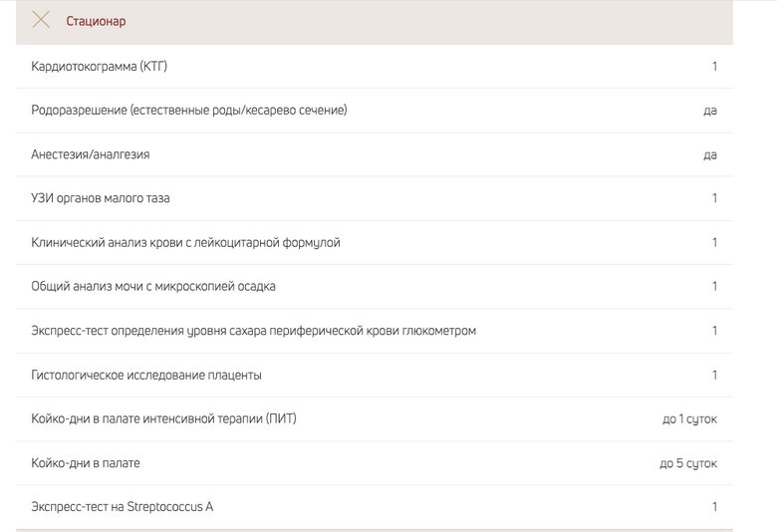Click quantity 1 for Streptococcus A test
The image size is (777, 532).
click(714, 507)
